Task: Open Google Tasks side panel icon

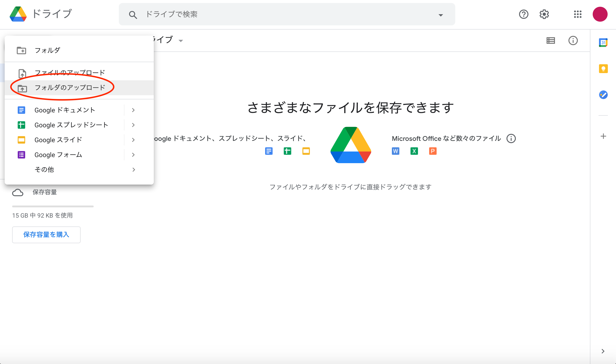Action: 603,95
